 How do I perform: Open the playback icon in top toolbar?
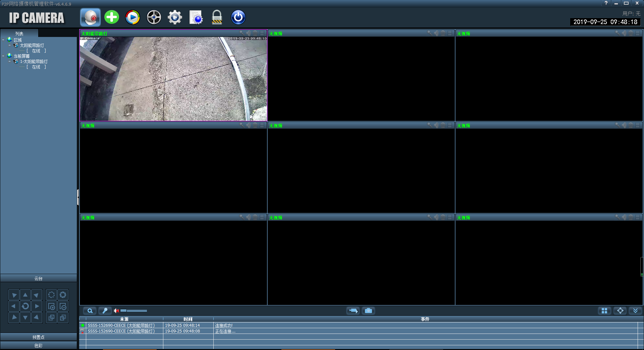pyautogui.click(x=132, y=17)
